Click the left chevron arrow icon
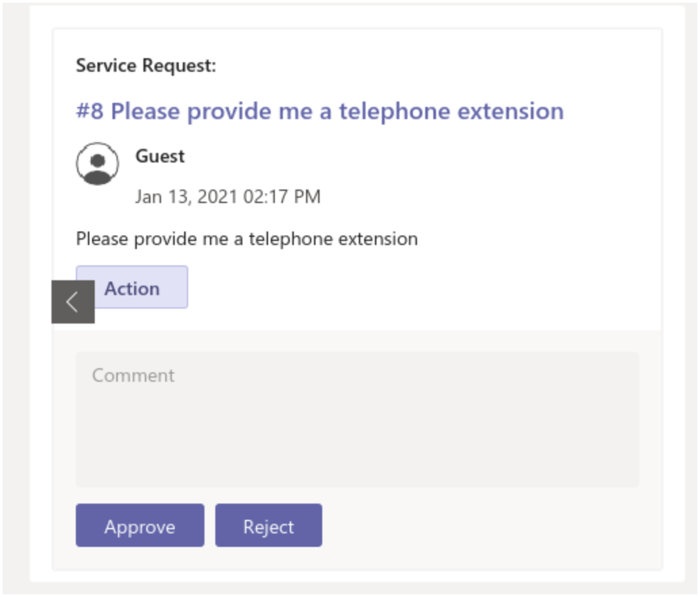The height and width of the screenshot is (597, 700). pos(72,302)
